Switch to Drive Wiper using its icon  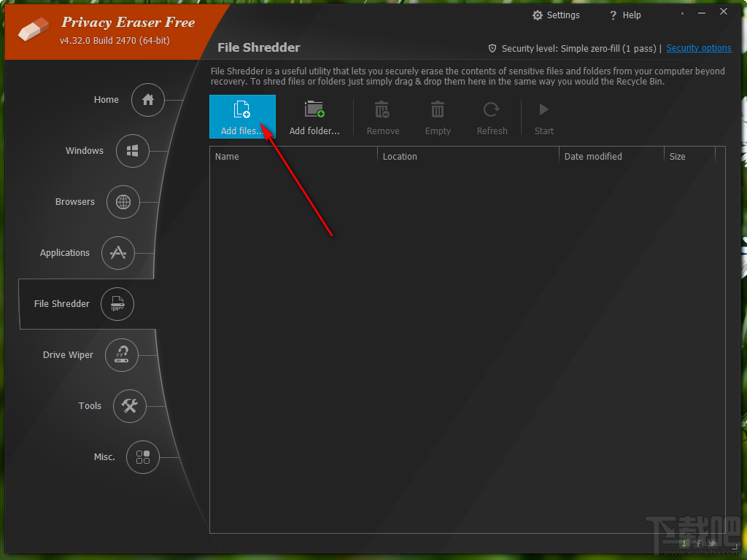pos(122,355)
